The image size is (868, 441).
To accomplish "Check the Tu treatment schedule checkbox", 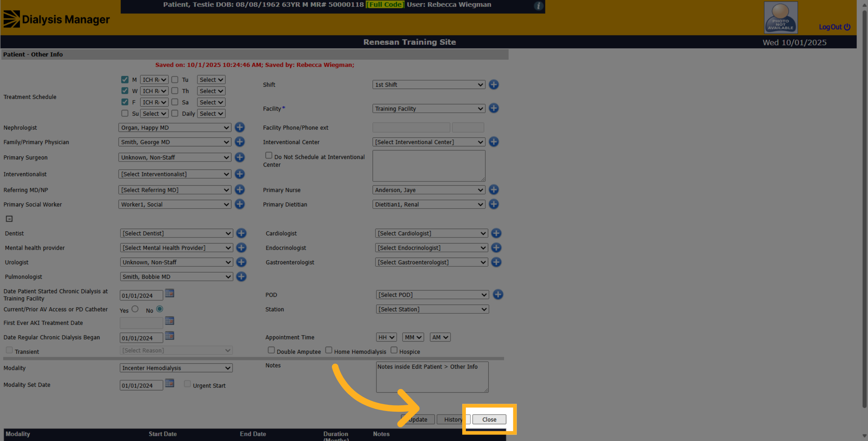I will (175, 79).
